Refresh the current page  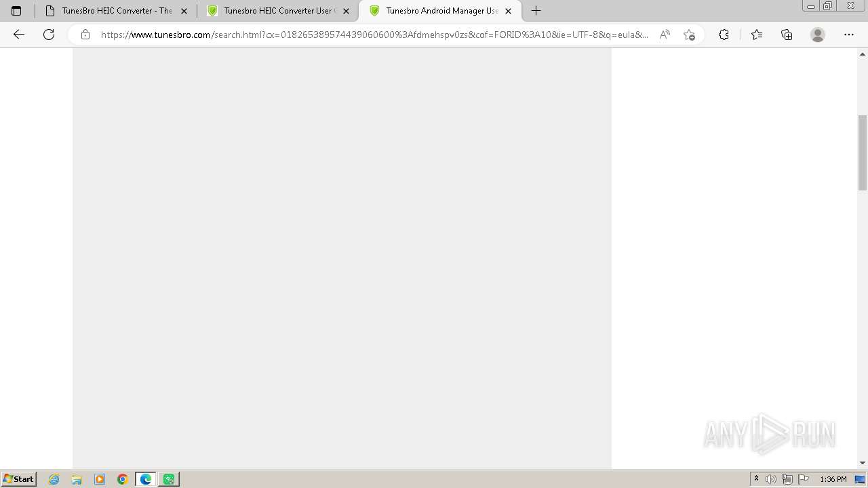click(49, 35)
